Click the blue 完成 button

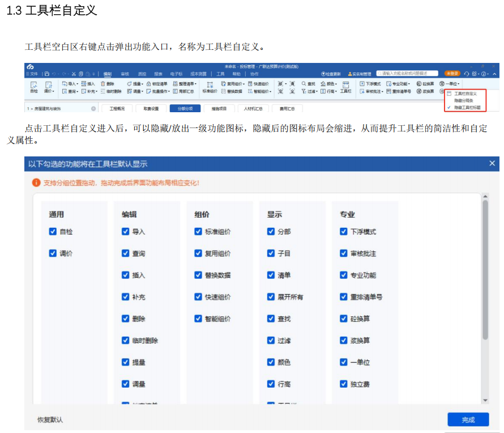point(468,419)
